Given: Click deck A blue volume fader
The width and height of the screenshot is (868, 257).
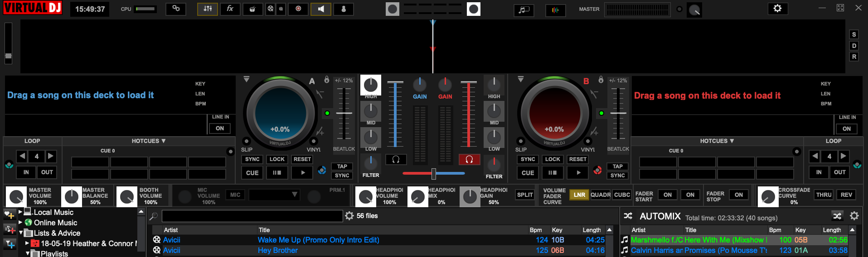Looking at the screenshot, I should (x=395, y=114).
